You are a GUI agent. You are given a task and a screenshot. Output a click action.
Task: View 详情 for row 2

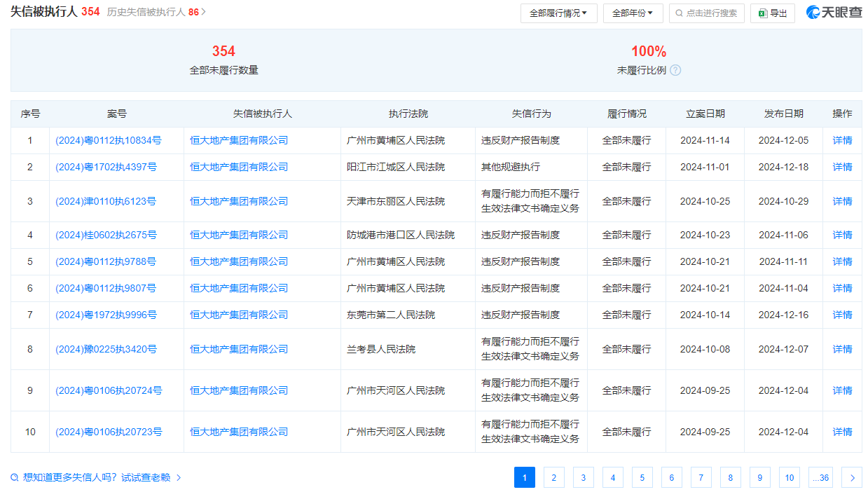click(842, 167)
